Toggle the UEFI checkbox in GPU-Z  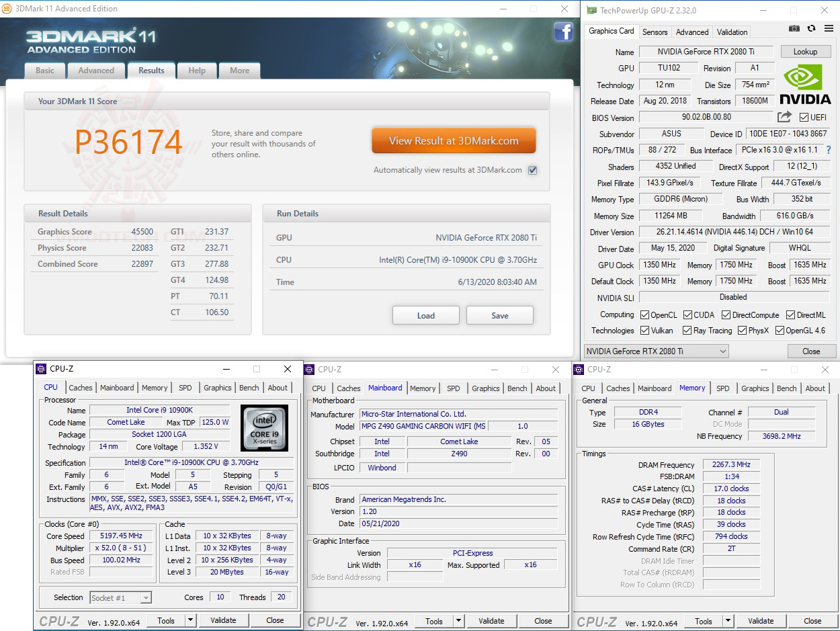tap(804, 117)
